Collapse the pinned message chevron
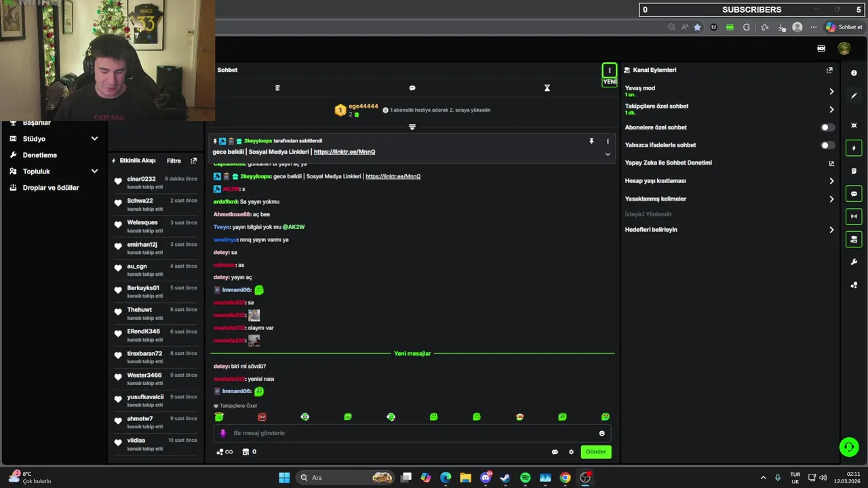The width and height of the screenshot is (868, 488). point(608,155)
